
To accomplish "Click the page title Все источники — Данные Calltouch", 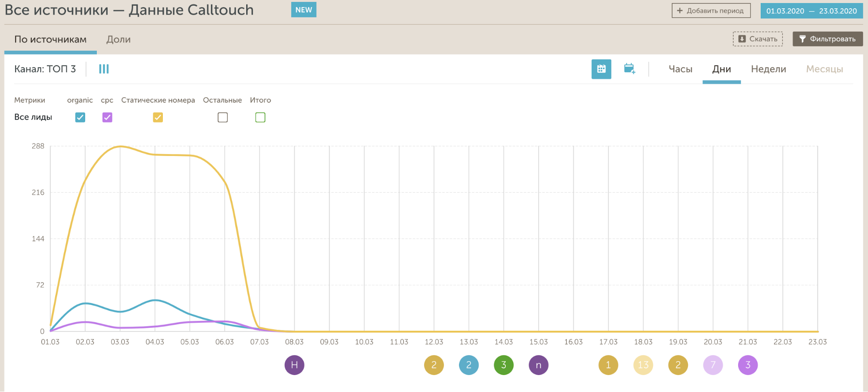I will [x=129, y=10].
